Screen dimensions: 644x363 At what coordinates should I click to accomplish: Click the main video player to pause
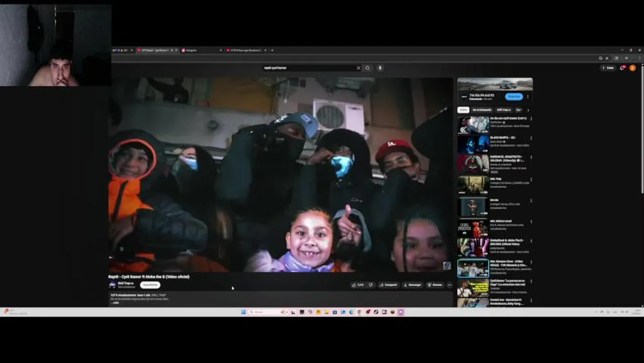[x=281, y=174]
